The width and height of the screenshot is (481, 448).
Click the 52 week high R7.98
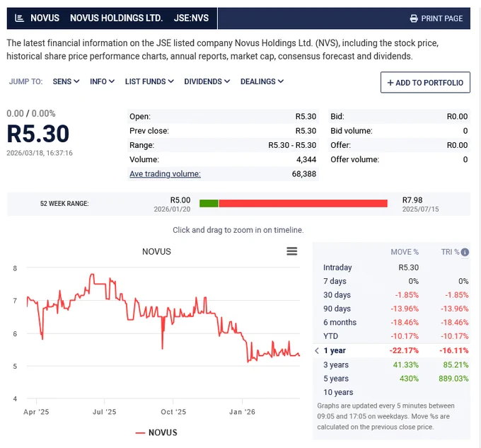412,200
